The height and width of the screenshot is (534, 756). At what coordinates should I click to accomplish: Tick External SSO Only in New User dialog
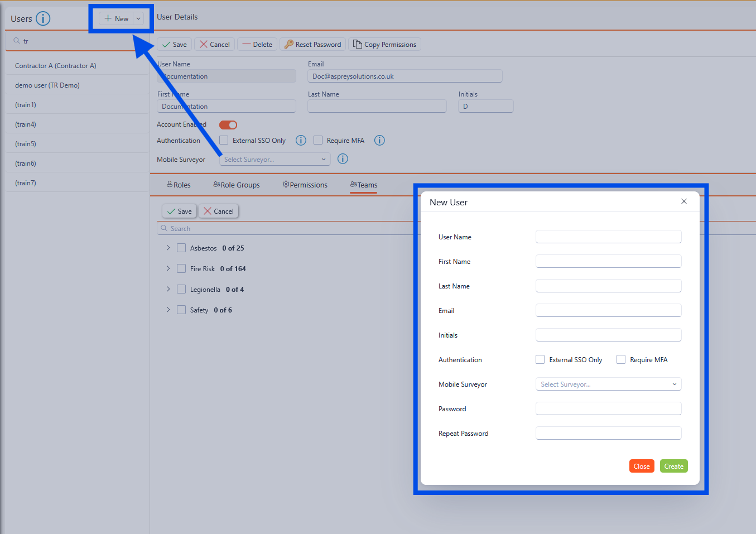(x=540, y=360)
